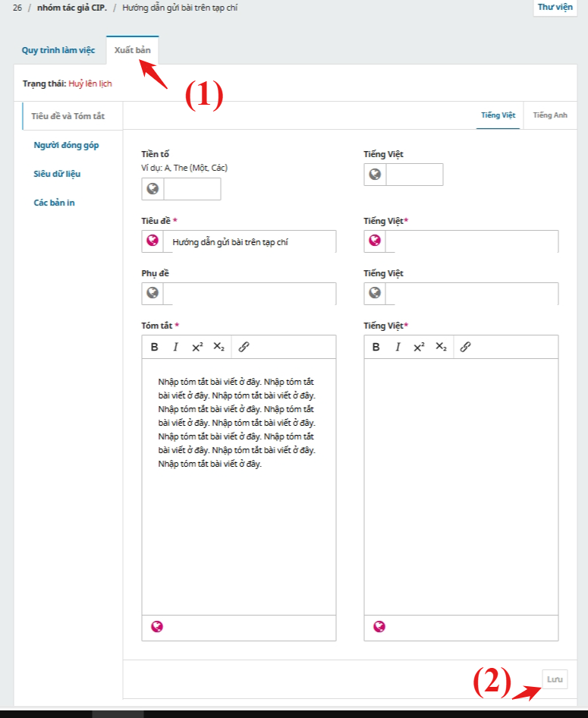This screenshot has width=588, height=718.
Task: Toggle bold in Tiếng Việt abstract editor
Action: (376, 347)
